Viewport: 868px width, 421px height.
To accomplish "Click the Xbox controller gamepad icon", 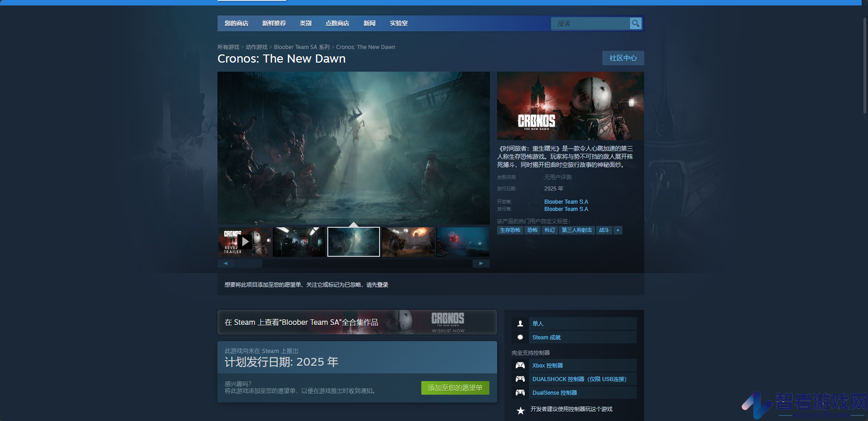I will pos(520,365).
